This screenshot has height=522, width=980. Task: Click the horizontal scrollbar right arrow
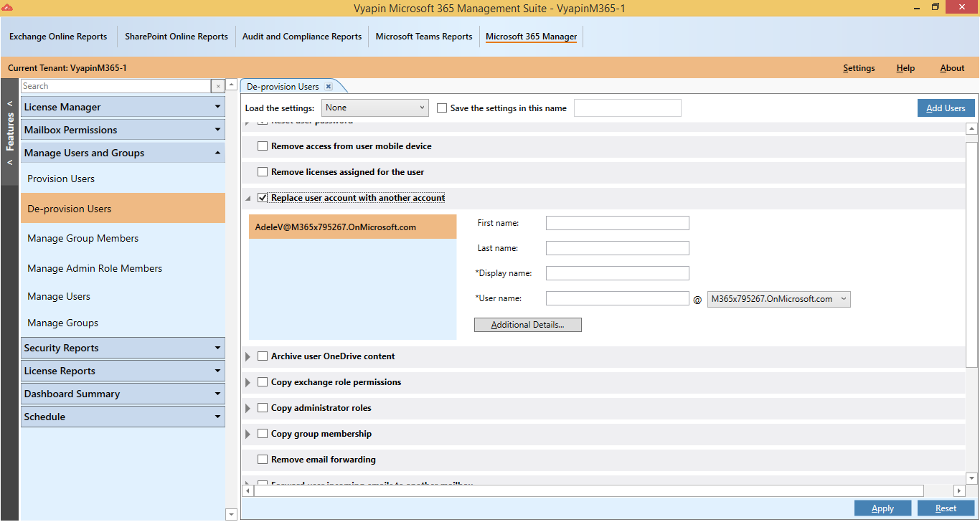[959, 490]
